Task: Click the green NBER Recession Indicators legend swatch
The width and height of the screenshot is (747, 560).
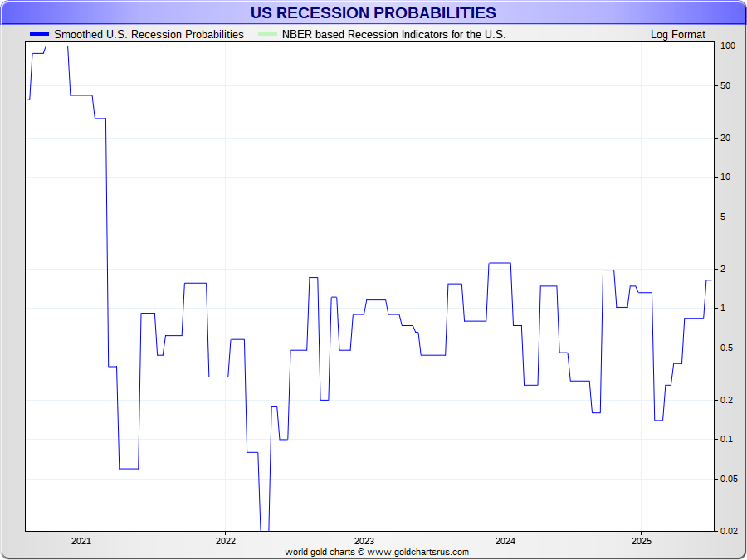Action: coord(267,34)
